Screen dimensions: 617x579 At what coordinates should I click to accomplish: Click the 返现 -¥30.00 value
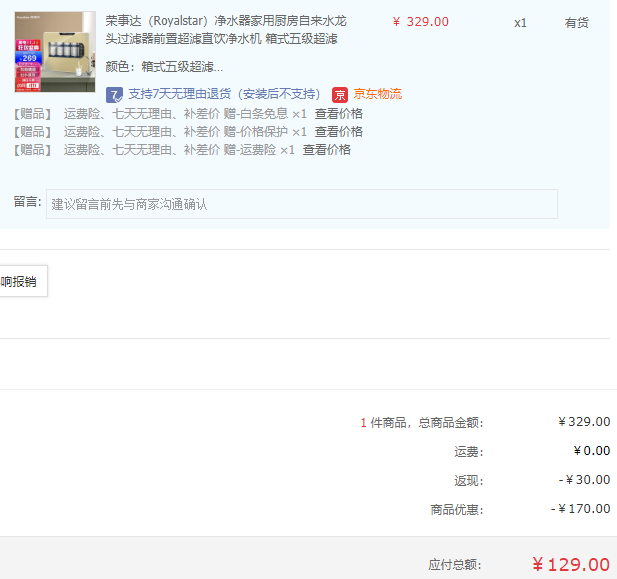584,480
